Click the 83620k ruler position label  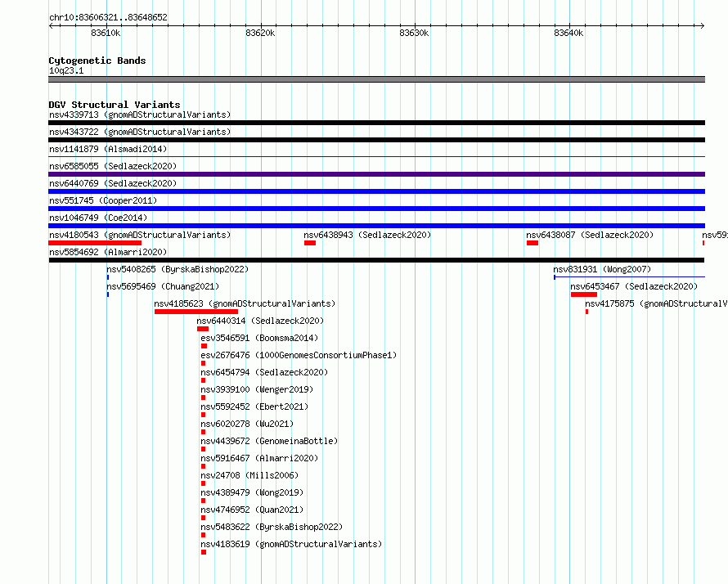(x=260, y=33)
